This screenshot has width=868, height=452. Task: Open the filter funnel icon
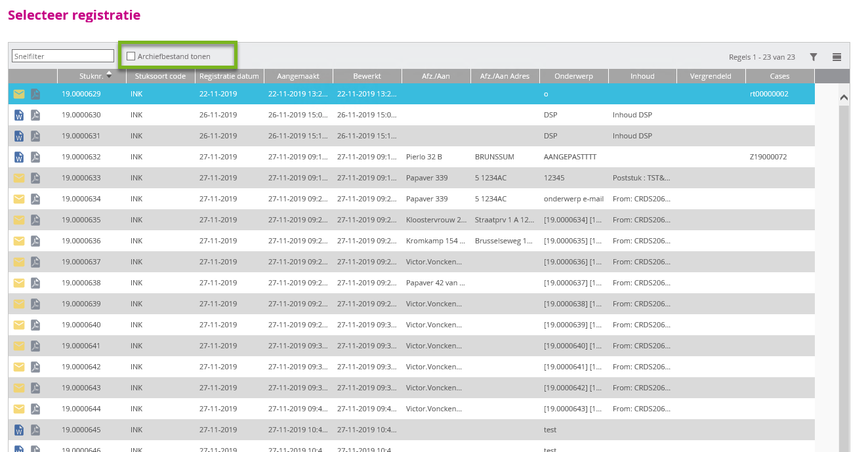814,57
